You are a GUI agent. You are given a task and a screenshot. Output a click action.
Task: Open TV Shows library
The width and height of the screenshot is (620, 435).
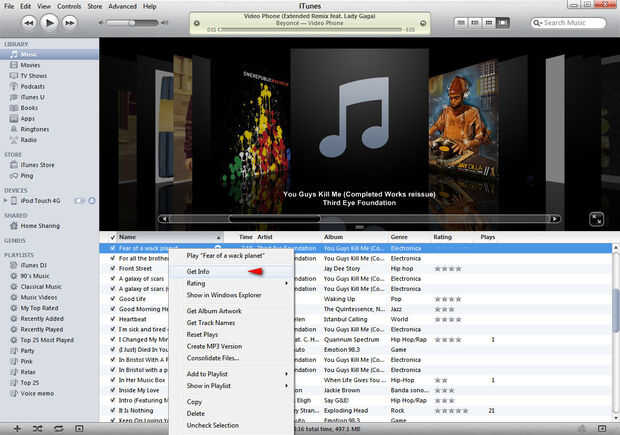[34, 76]
